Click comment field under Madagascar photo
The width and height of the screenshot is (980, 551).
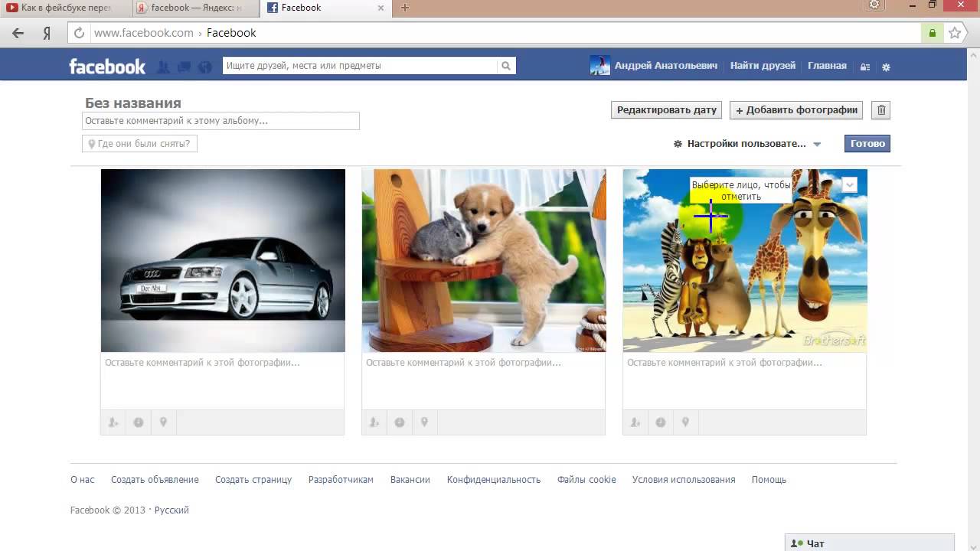(x=744, y=380)
